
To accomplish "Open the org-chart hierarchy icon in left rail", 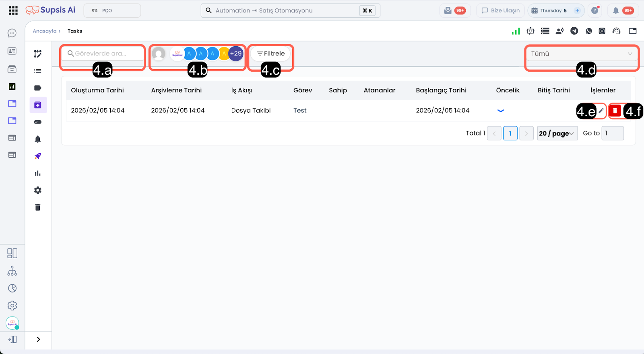I will 12,271.
